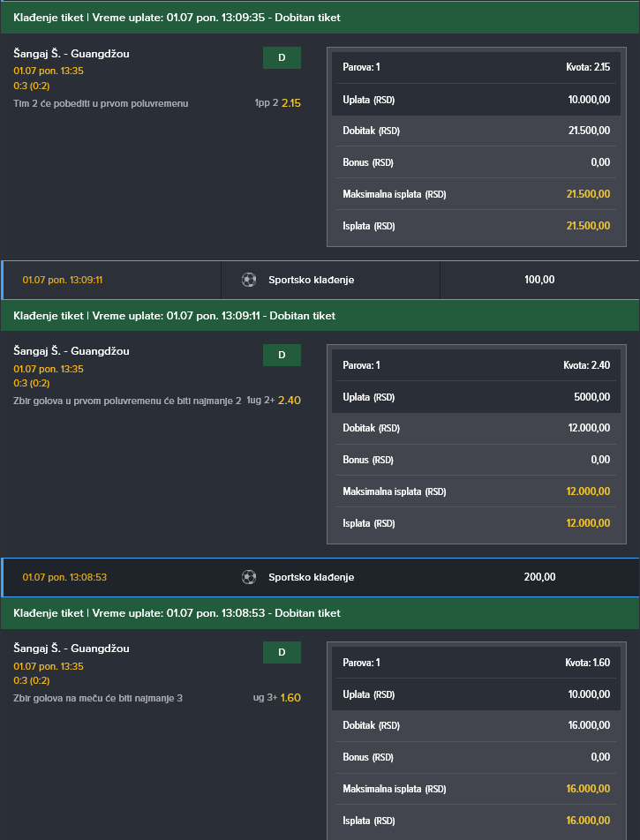Click the 100,00 amount in the transaction row
This screenshot has height=840, width=640.
(539, 280)
